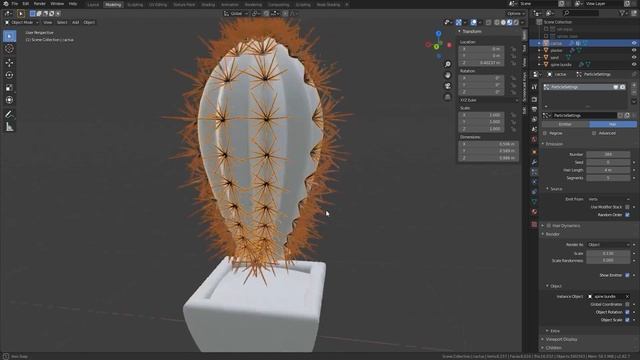The height and width of the screenshot is (360, 640).
Task: Select the Scale tool
Action: [x=9, y=88]
